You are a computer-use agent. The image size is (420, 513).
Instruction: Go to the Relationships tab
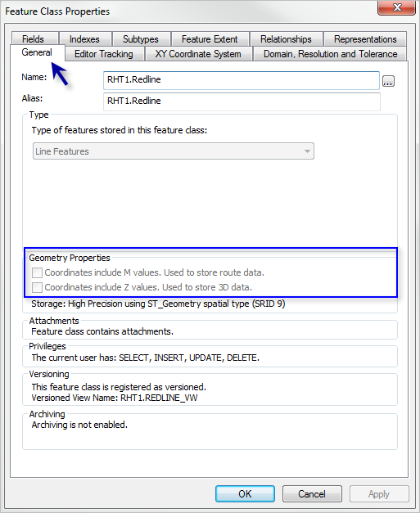click(x=286, y=39)
